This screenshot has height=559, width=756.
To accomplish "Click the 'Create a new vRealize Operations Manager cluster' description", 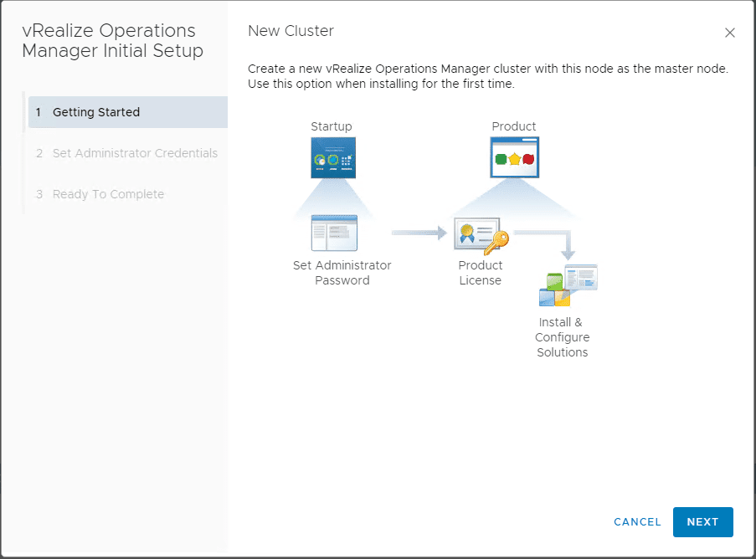I will coord(488,76).
